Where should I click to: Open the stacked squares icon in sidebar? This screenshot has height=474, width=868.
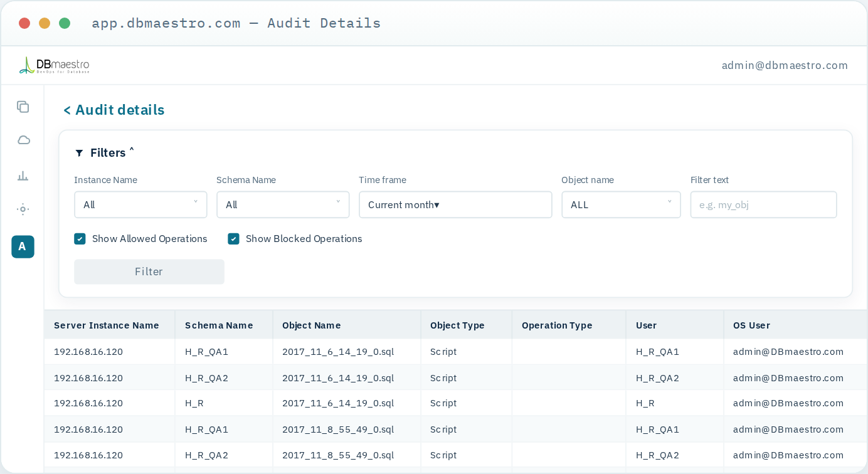pyautogui.click(x=23, y=107)
